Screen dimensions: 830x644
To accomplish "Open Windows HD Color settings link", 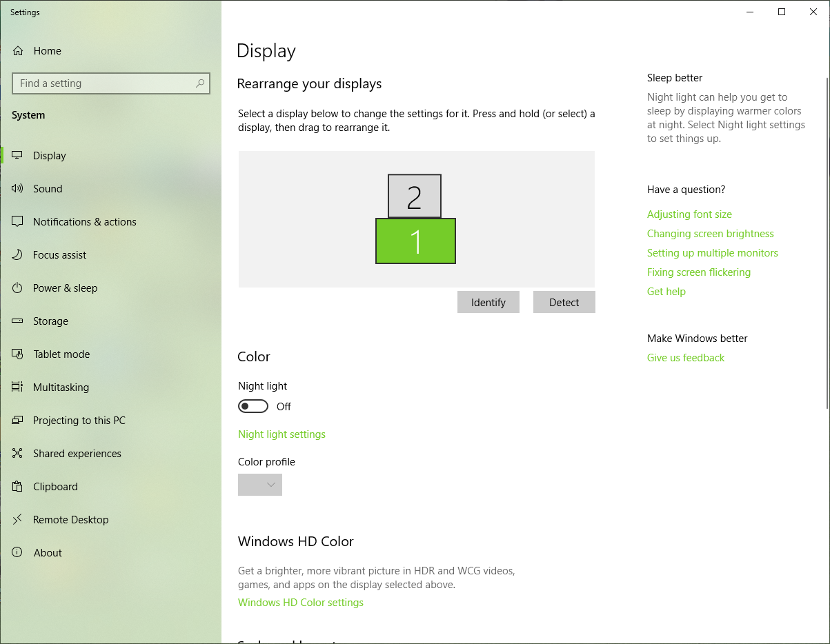I will pyautogui.click(x=301, y=603).
